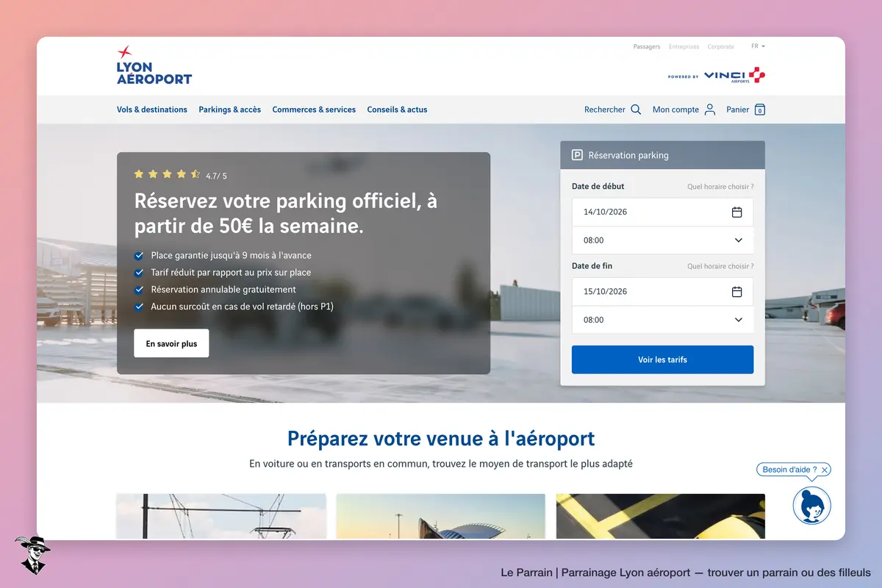Close the Besoin d'aide bubble
Screen dimensions: 882x588
pos(825,470)
